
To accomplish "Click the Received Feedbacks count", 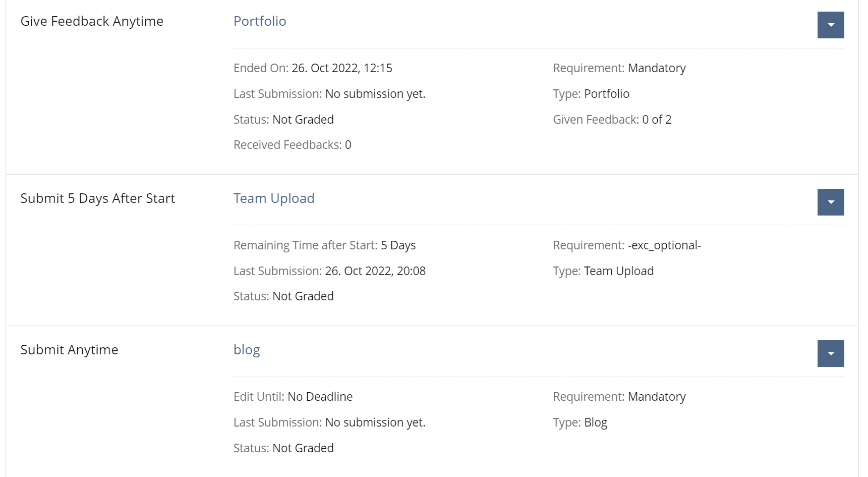I will (348, 145).
